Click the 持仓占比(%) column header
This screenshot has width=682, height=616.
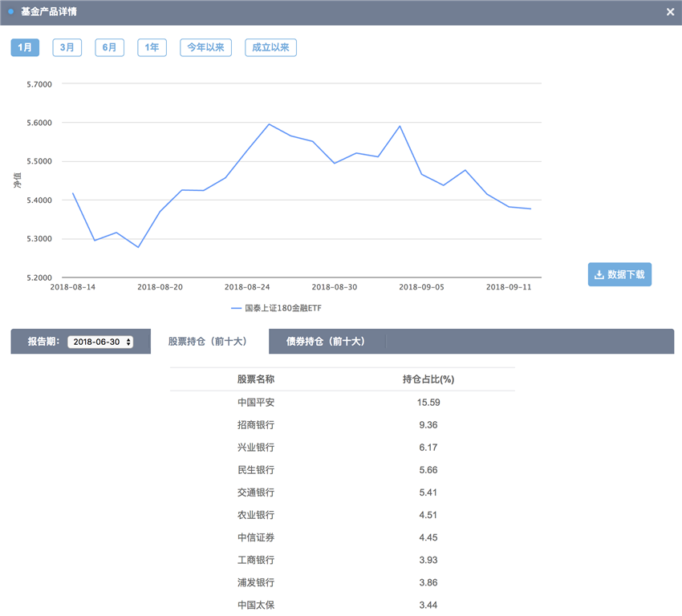tap(428, 379)
